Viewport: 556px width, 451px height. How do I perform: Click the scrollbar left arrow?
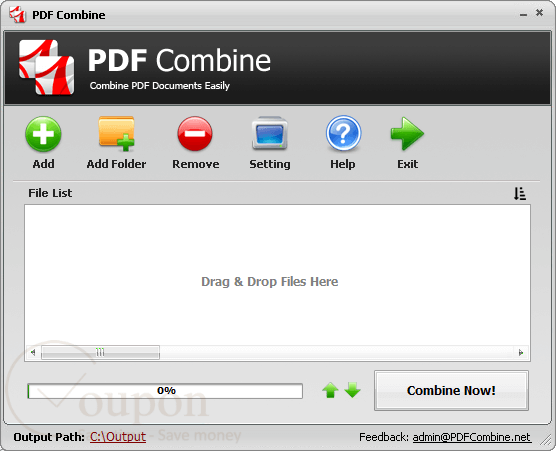[33, 352]
